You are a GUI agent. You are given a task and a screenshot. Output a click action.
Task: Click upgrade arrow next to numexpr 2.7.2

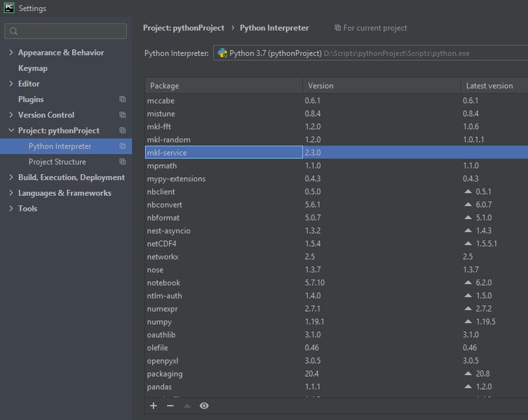coord(468,309)
